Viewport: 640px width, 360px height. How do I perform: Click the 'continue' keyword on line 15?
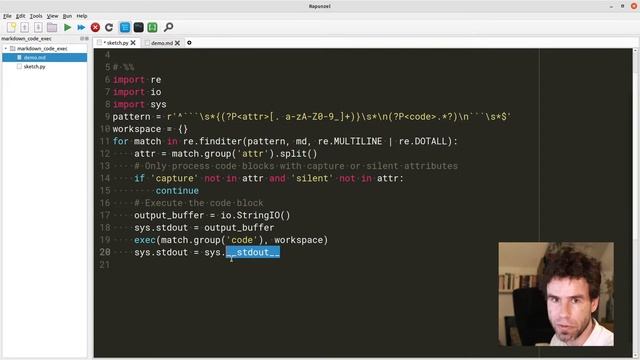(177, 191)
